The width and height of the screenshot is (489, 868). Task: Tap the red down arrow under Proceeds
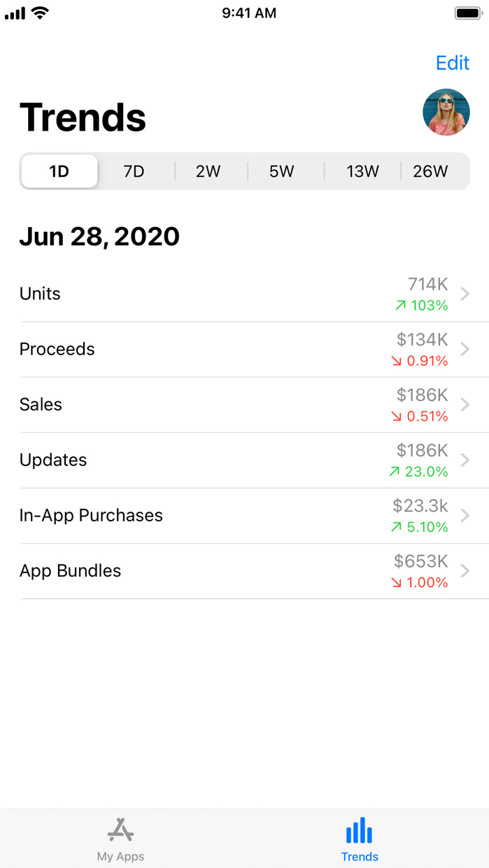(397, 361)
